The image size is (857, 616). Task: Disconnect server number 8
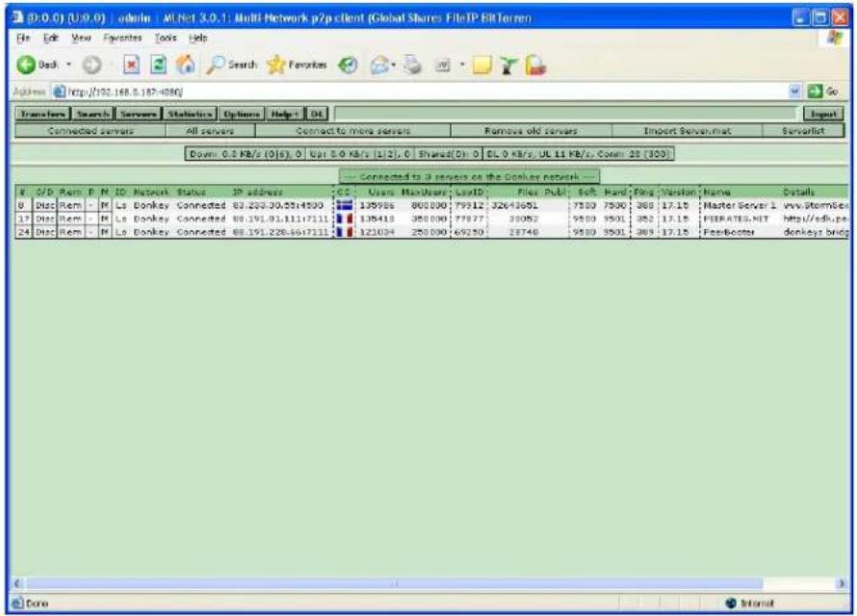click(45, 205)
